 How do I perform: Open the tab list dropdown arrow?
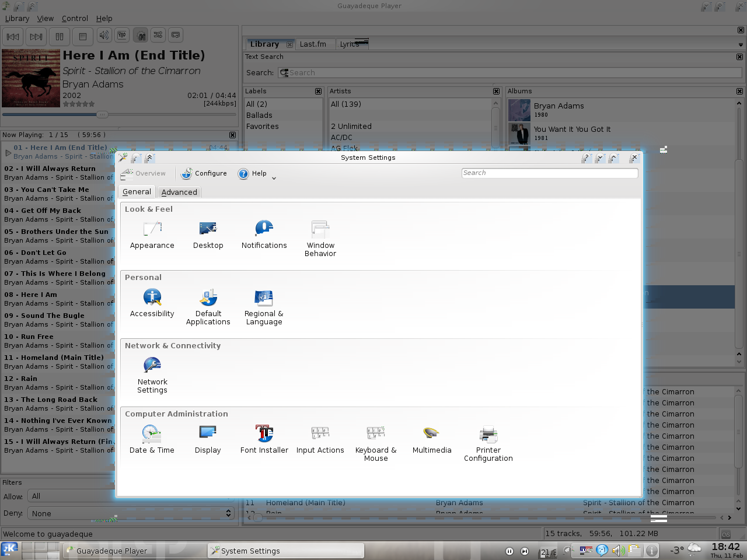tap(741, 45)
